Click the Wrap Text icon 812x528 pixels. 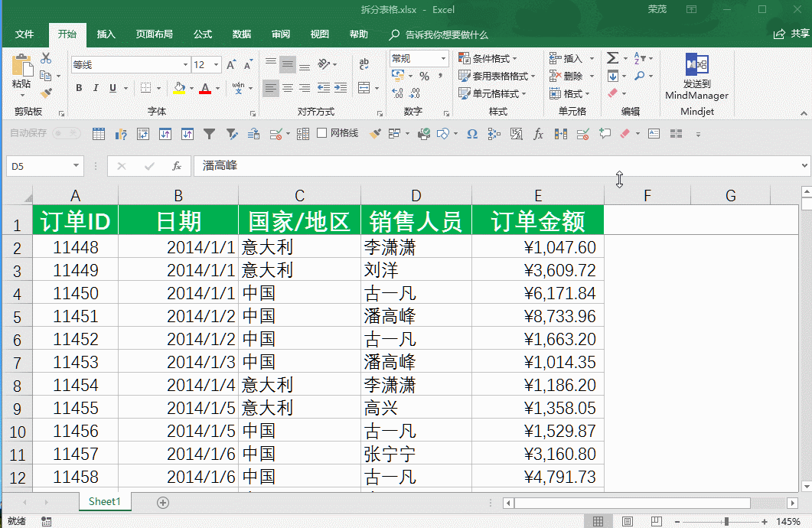point(364,64)
